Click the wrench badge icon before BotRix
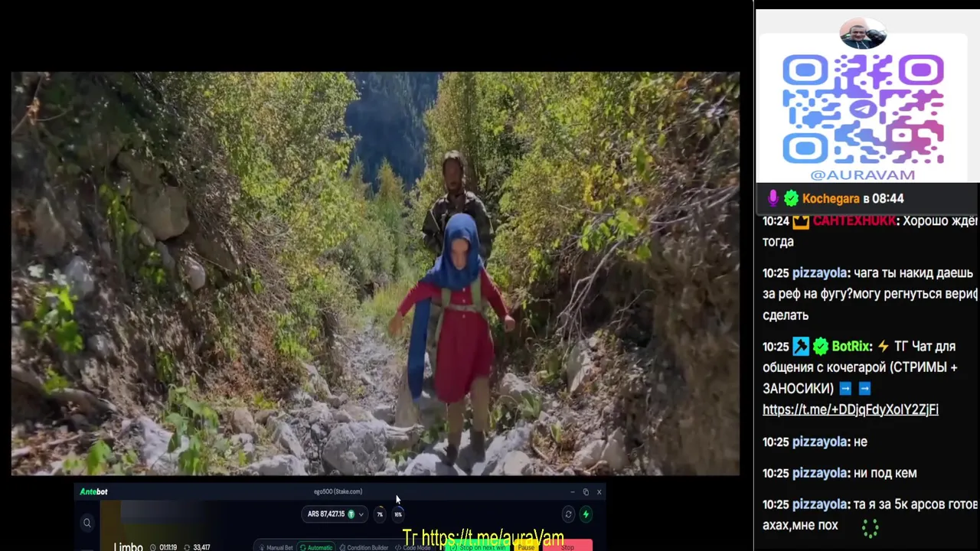The height and width of the screenshot is (551, 980). 800,346
